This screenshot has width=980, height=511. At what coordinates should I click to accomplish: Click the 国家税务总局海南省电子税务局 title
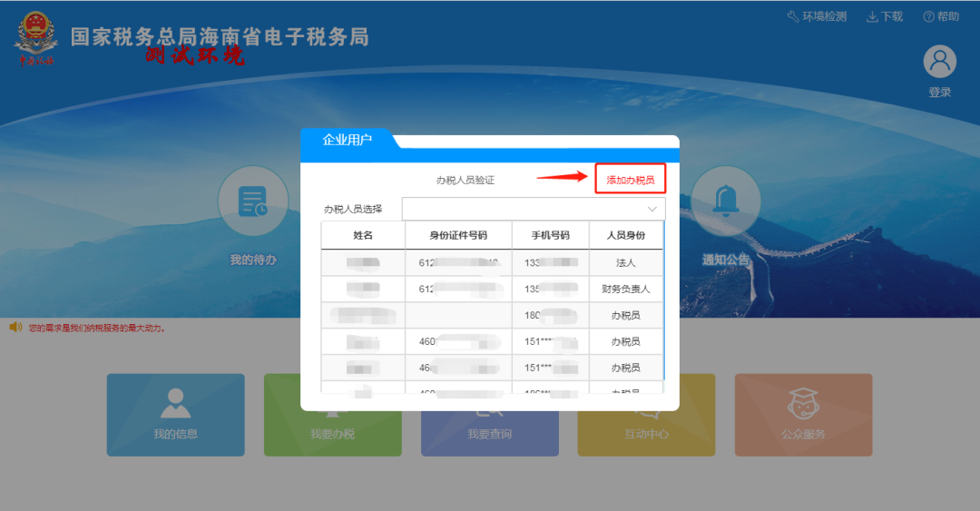[x=220, y=37]
